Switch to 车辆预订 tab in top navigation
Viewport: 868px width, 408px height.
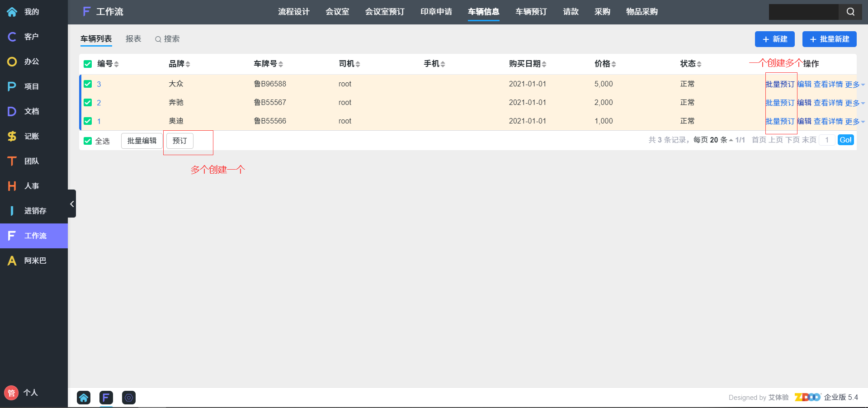click(531, 12)
